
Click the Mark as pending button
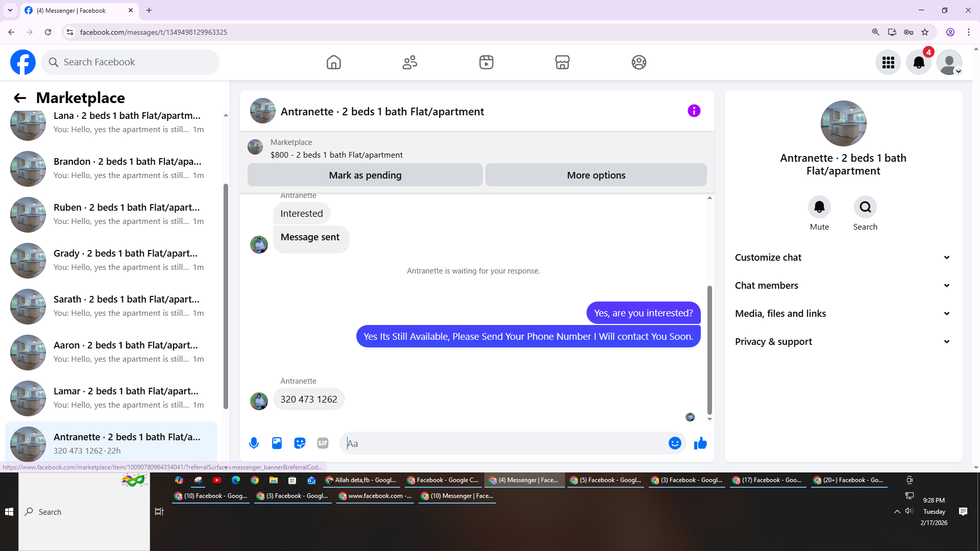click(x=365, y=175)
